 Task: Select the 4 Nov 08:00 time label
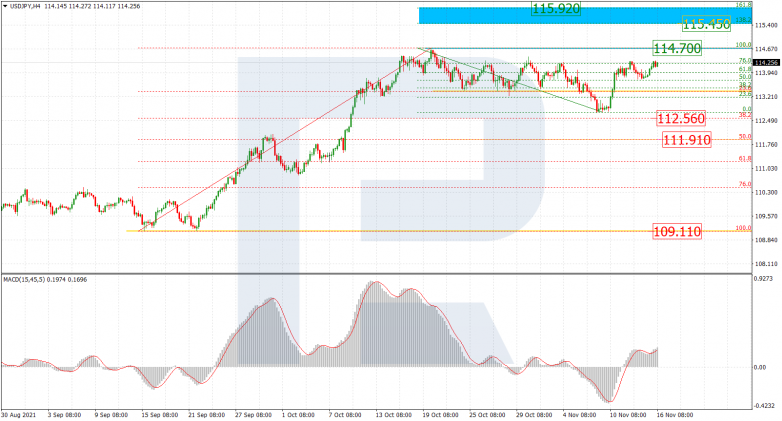[580, 415]
